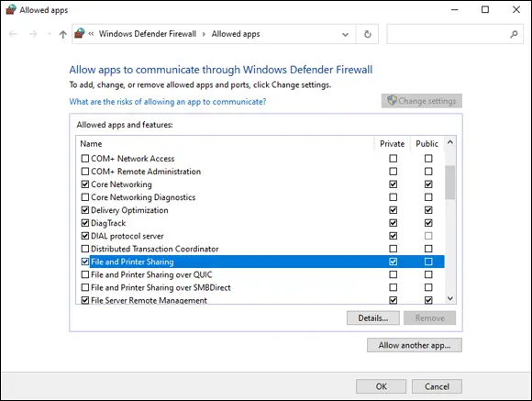532x401 pixels.
Task: Uncheck File and Printer Sharing name checkbox
Action: 85,262
